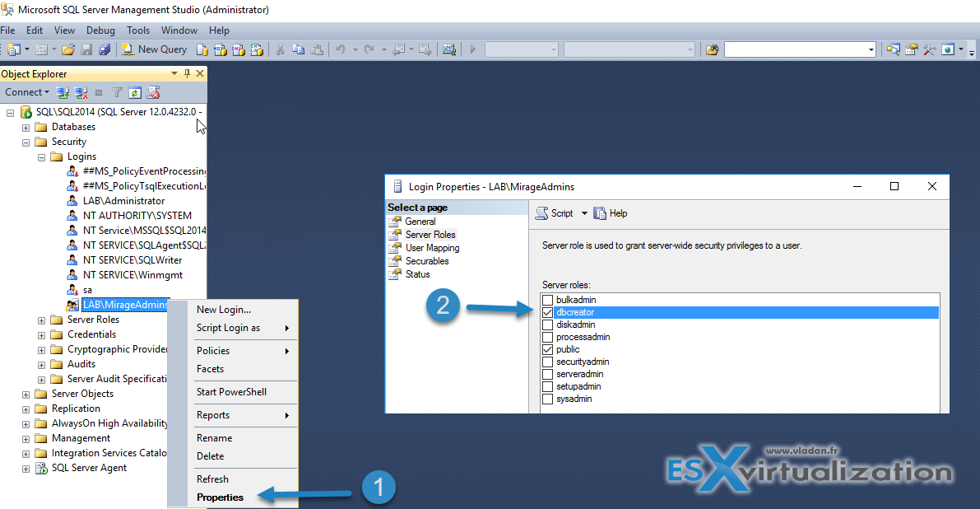Viewport: 980px width, 509px height.
Task: Check the processadmin server role
Action: [547, 337]
